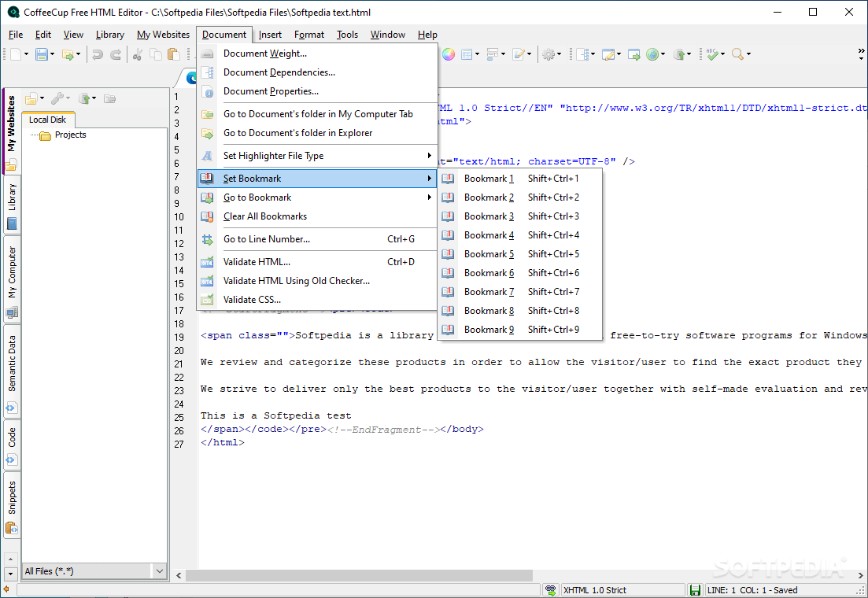Select Set Highlighter File Type menu item

(x=317, y=156)
